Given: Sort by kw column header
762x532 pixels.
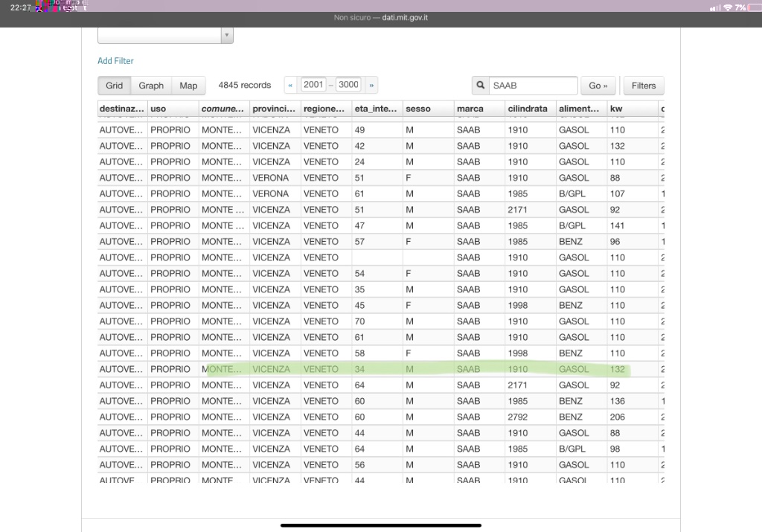Looking at the screenshot, I should coord(633,109).
